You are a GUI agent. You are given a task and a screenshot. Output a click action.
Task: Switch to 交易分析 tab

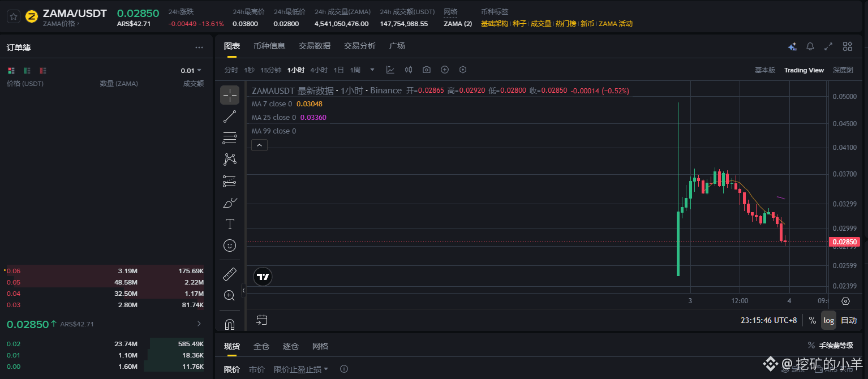360,46
